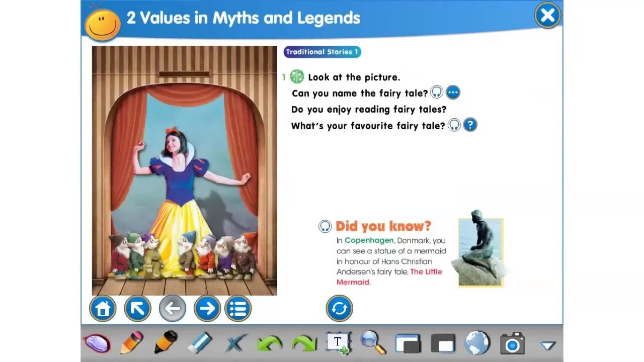The image size is (644, 362).
Task: Play 'Did you know?' audio headphone icon
Action: click(x=325, y=226)
